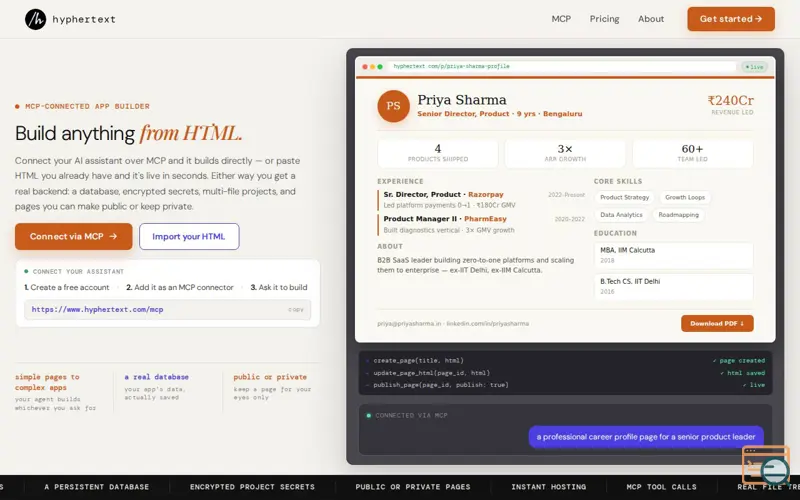The image size is (800, 500).
Task: Click 'A PERSISTENT DATABASE' ticker item
Action: pyautogui.click(x=96, y=487)
